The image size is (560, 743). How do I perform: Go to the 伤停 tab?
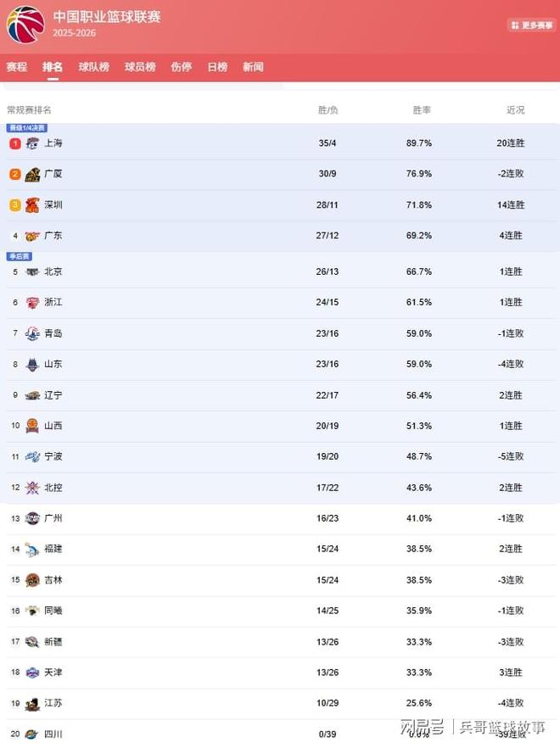(x=181, y=67)
